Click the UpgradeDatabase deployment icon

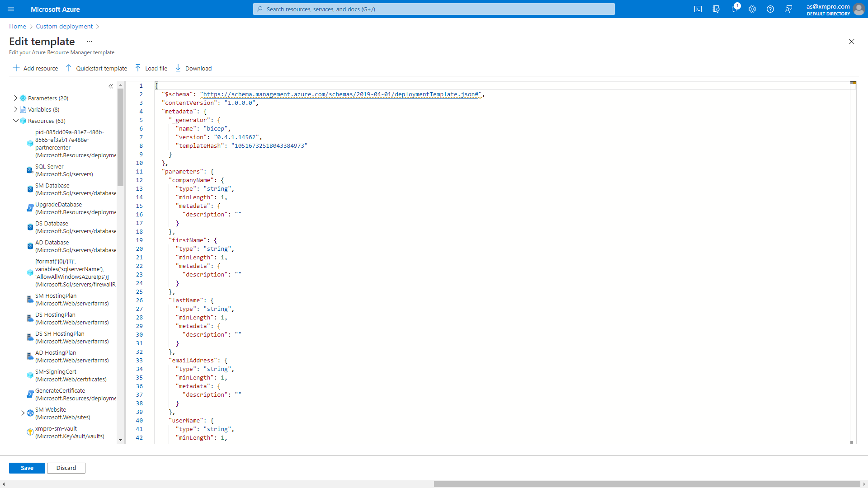[30, 208]
